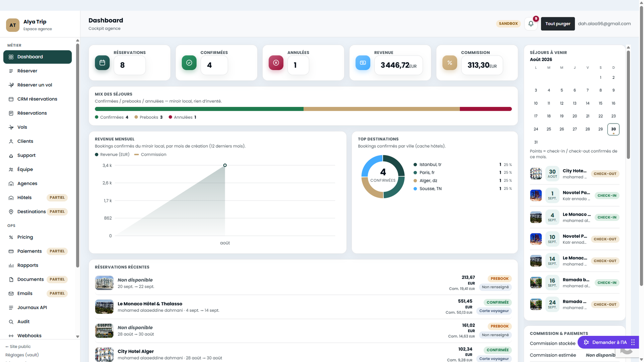Image resolution: width=644 pixels, height=362 pixels.
Task: Click the SANDBOX badge
Action: tap(508, 24)
